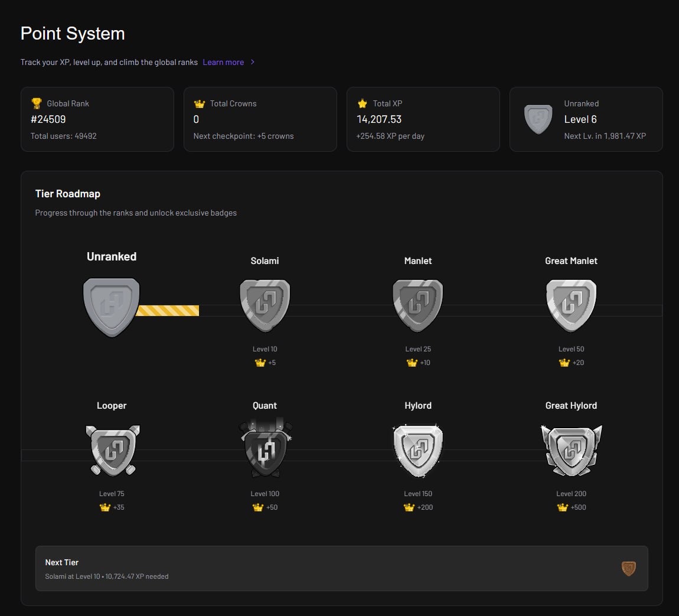Click the Total Crowns crown icon

coord(200,103)
